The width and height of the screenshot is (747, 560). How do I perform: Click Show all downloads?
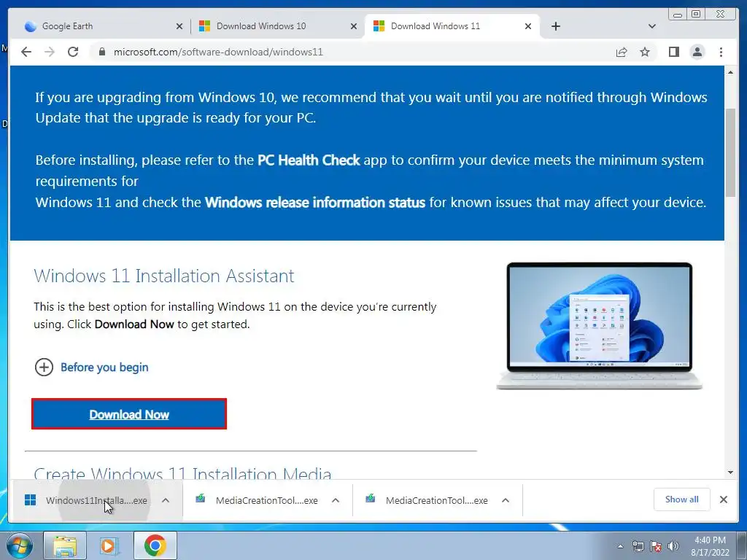pyautogui.click(x=682, y=499)
